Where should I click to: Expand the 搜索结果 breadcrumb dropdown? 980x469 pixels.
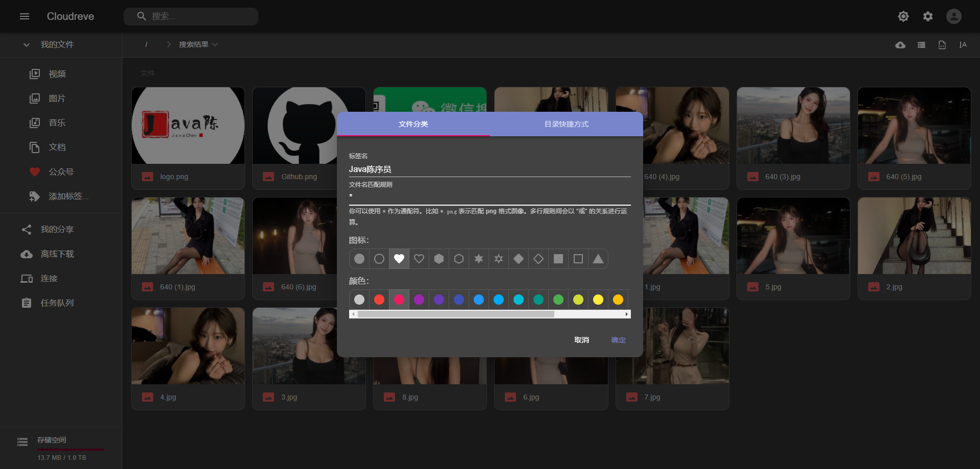pyautogui.click(x=215, y=45)
